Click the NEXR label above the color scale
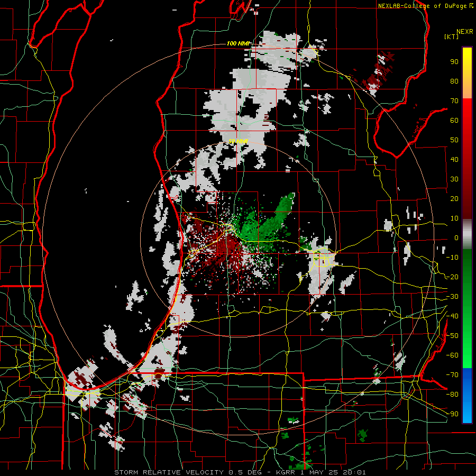 tap(465, 32)
